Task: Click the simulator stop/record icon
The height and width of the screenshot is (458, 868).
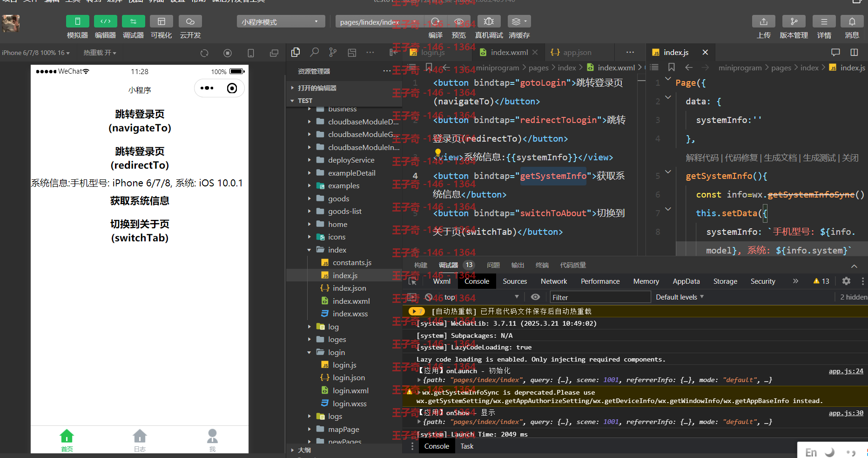Action: pyautogui.click(x=228, y=53)
